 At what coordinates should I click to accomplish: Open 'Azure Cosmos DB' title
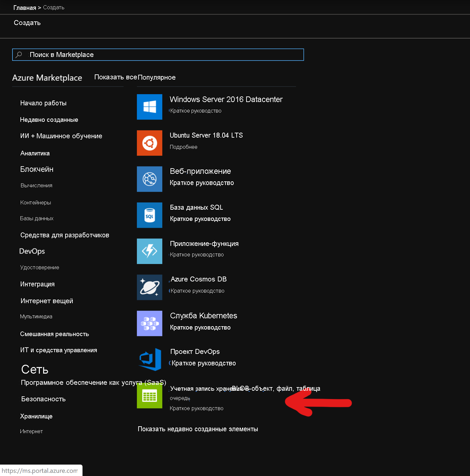pyautogui.click(x=198, y=279)
